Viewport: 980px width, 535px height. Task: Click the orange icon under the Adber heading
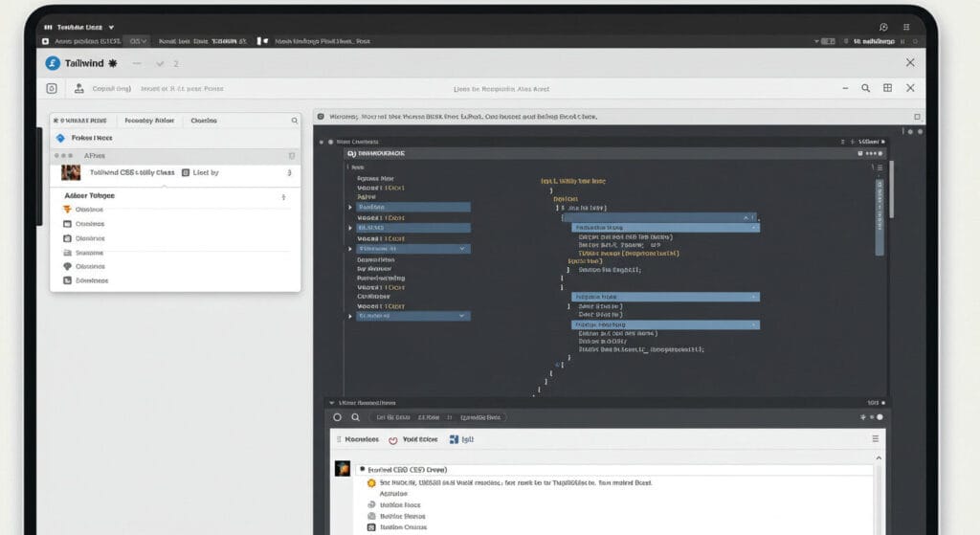[x=67, y=210]
